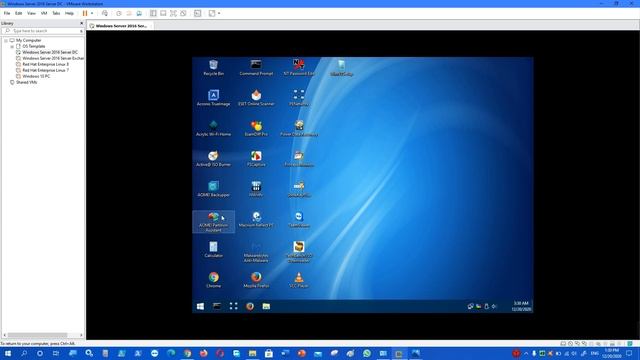Open the dropdown arrow beside the pause button
The image size is (640, 360).
92,13
